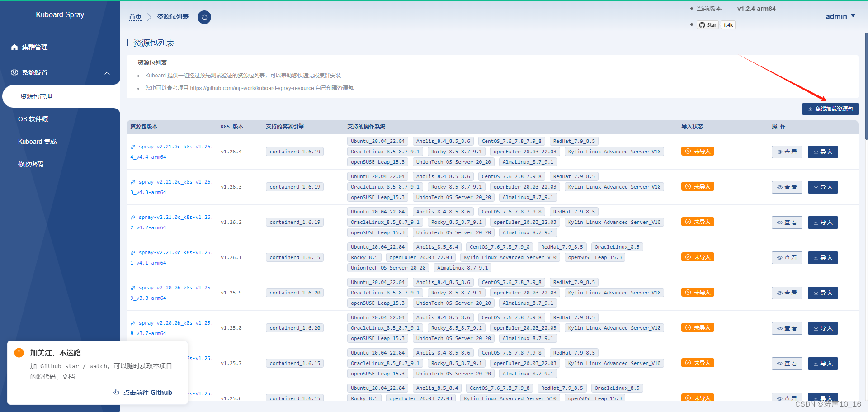
Task: View details of the v1.25.7 package
Action: coord(787,364)
